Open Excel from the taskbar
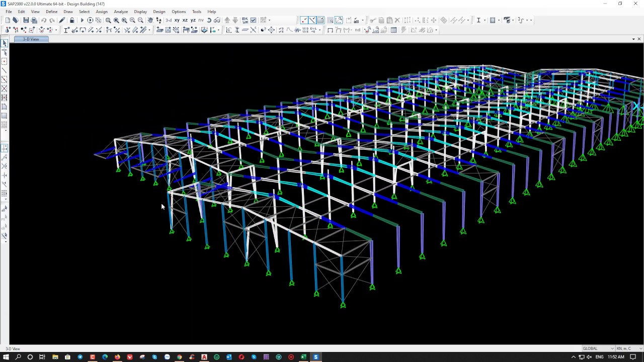 pyautogui.click(x=303, y=357)
